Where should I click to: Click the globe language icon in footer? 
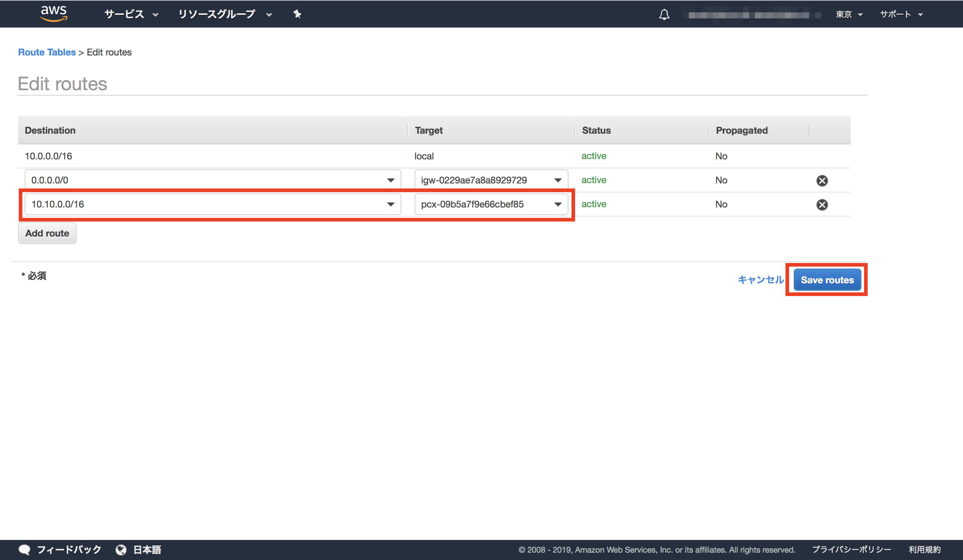pos(121,549)
